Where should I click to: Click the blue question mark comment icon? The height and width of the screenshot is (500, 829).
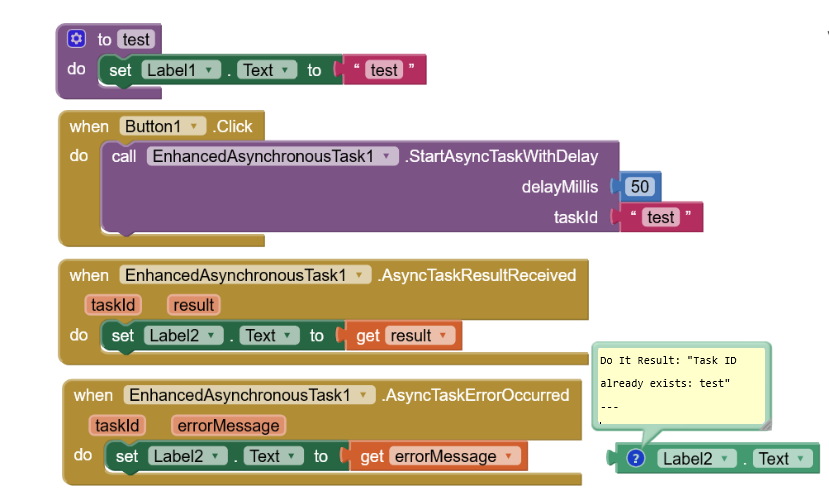pyautogui.click(x=635, y=458)
